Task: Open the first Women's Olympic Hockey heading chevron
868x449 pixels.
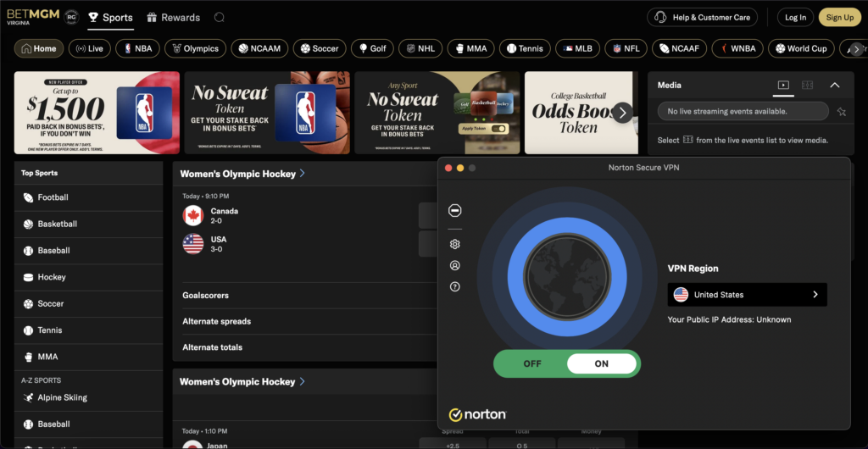Action: (303, 174)
